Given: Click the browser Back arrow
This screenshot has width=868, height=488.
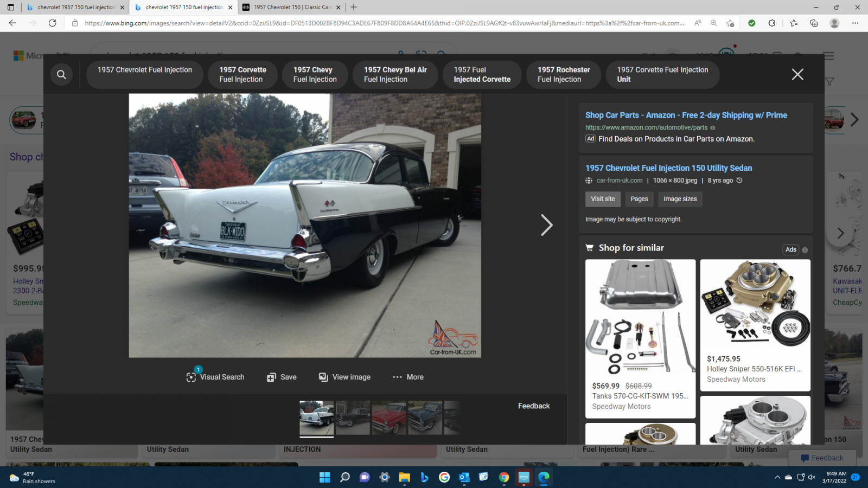Looking at the screenshot, I should [12, 23].
